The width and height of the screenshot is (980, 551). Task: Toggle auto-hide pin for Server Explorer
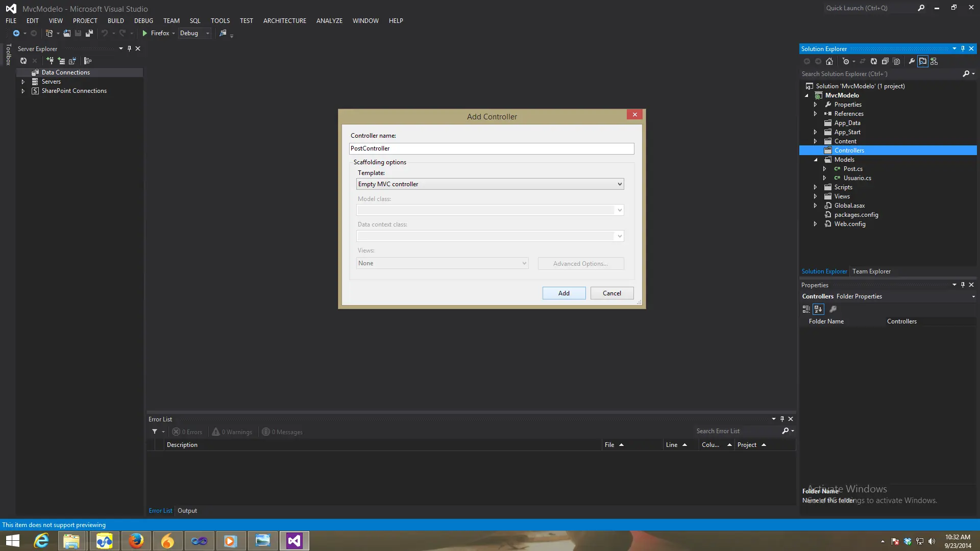129,49
